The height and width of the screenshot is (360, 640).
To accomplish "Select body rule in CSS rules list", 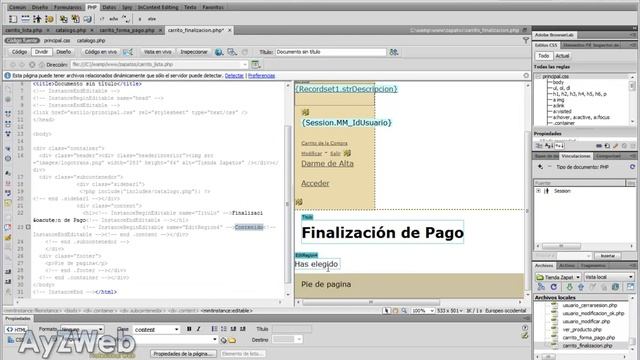I will coord(558,82).
